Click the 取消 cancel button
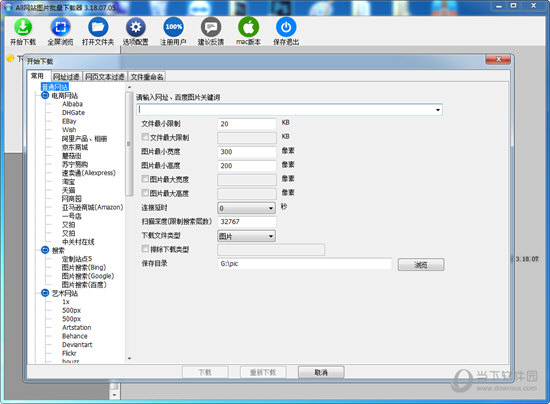This screenshot has height=404, width=550. point(321,372)
